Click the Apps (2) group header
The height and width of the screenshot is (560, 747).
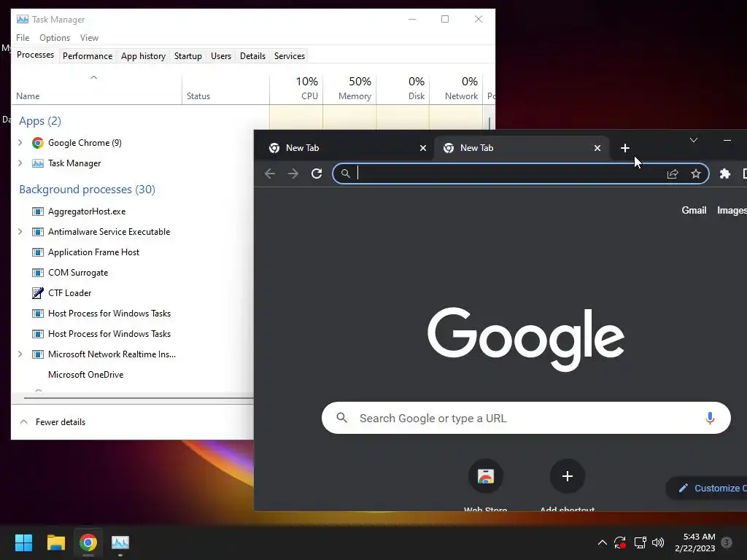pyautogui.click(x=40, y=121)
